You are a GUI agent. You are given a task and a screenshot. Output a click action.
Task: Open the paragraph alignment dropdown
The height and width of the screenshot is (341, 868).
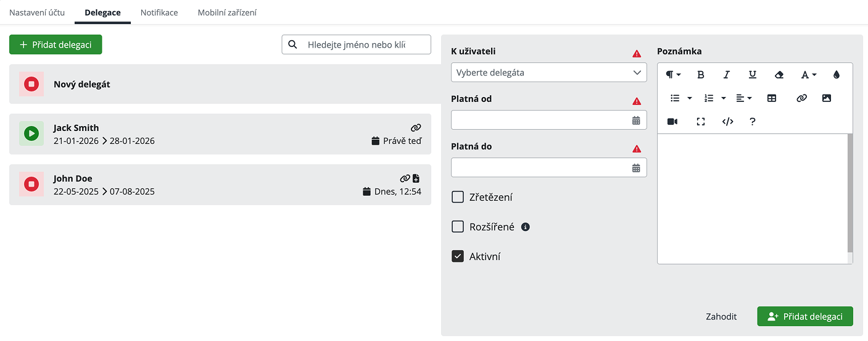point(743,98)
